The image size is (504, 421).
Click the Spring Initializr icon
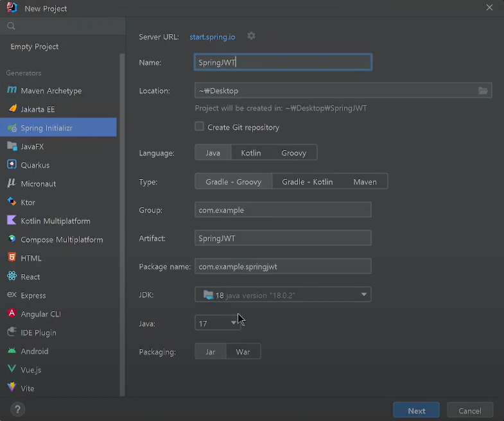coord(12,128)
